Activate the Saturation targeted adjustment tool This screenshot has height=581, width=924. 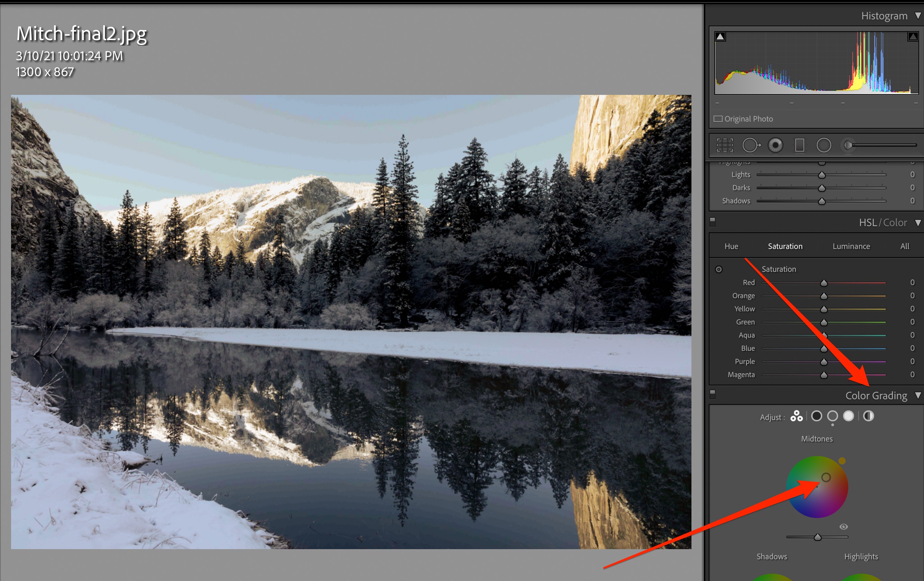coord(719,270)
